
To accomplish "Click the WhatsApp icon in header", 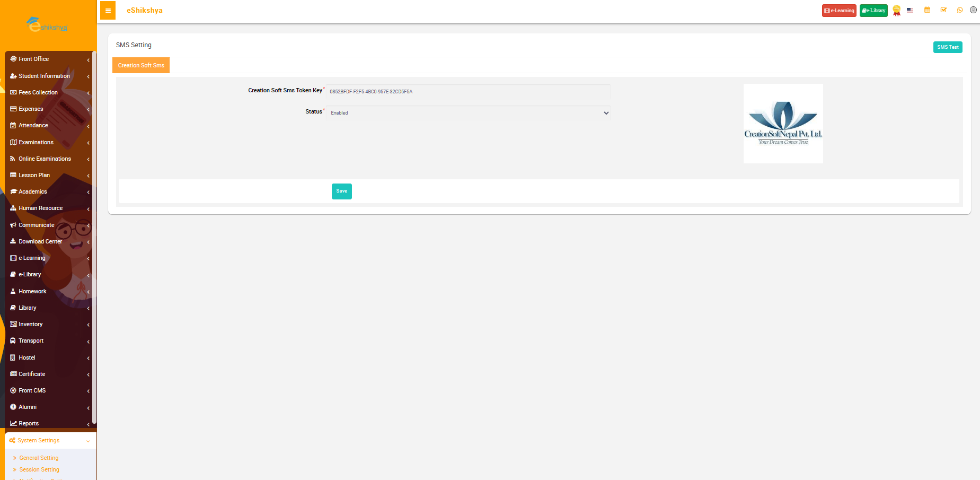I will (959, 10).
